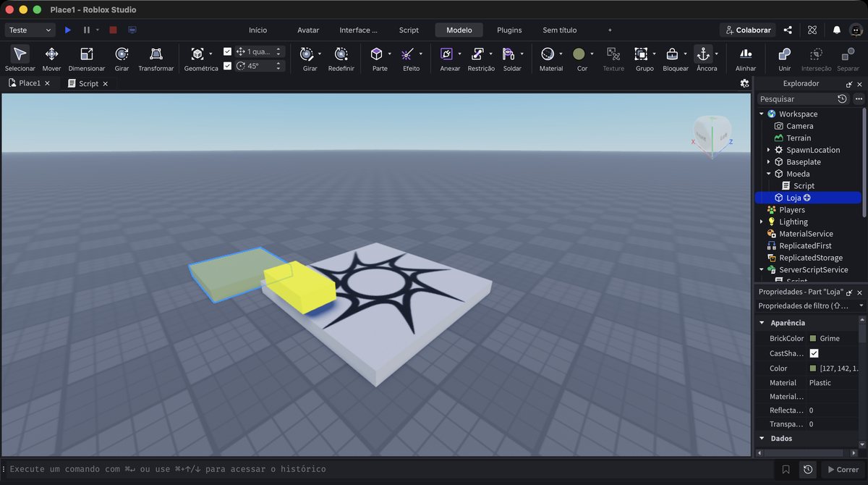Click the Anexar attachment icon
This screenshot has height=485, width=868.
(x=446, y=54)
